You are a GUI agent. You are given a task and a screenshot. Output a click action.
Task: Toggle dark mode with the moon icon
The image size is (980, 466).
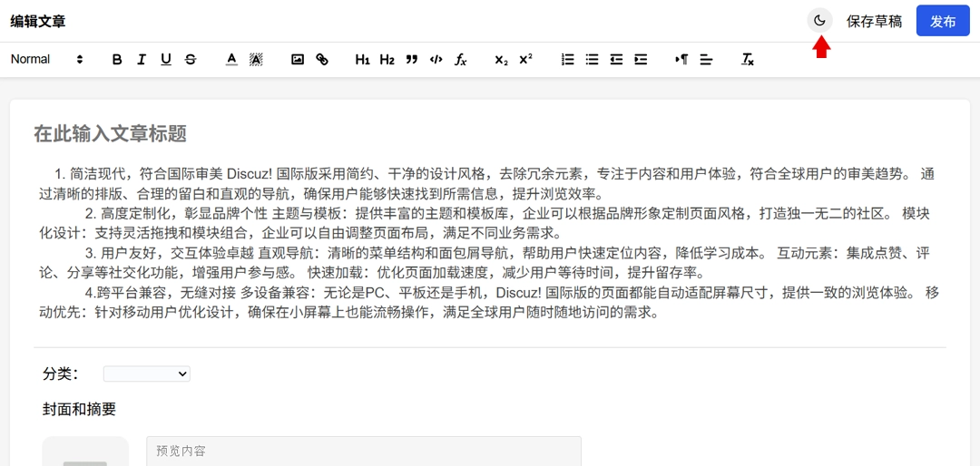point(820,21)
